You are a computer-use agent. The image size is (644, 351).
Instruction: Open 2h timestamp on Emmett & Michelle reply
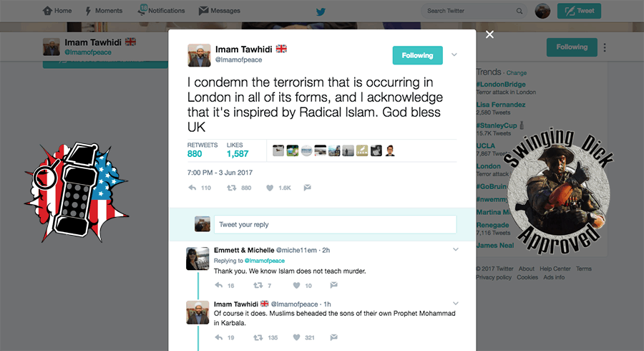pos(326,250)
